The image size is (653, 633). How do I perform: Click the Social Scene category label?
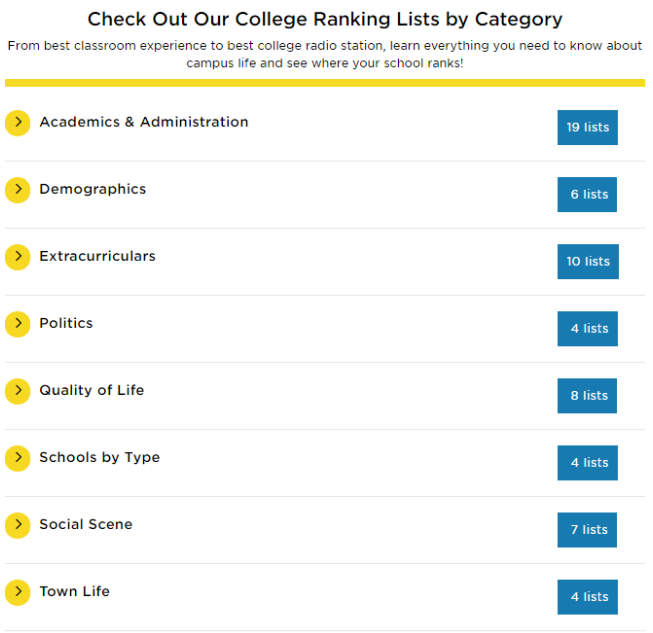(x=86, y=524)
